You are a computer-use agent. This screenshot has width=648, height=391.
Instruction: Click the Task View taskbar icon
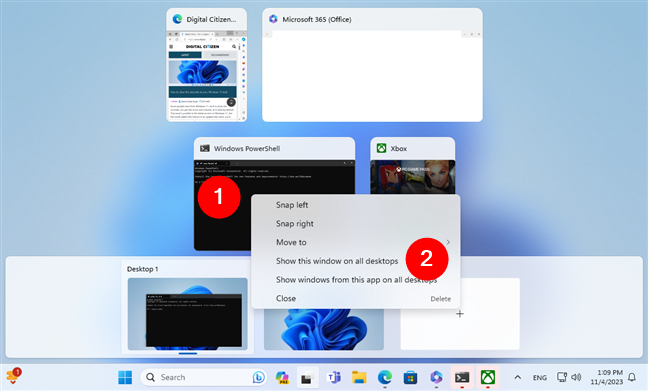[x=307, y=377]
